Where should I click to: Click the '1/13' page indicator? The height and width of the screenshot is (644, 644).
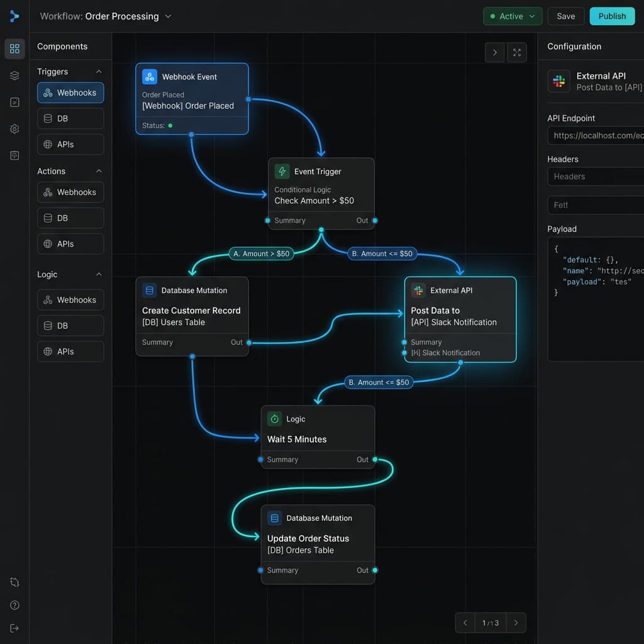pos(491,623)
